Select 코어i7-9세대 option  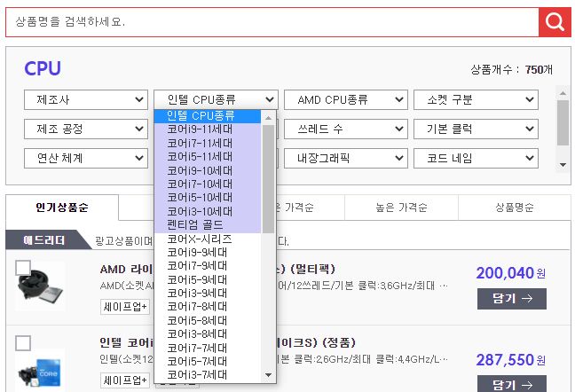[x=208, y=265]
